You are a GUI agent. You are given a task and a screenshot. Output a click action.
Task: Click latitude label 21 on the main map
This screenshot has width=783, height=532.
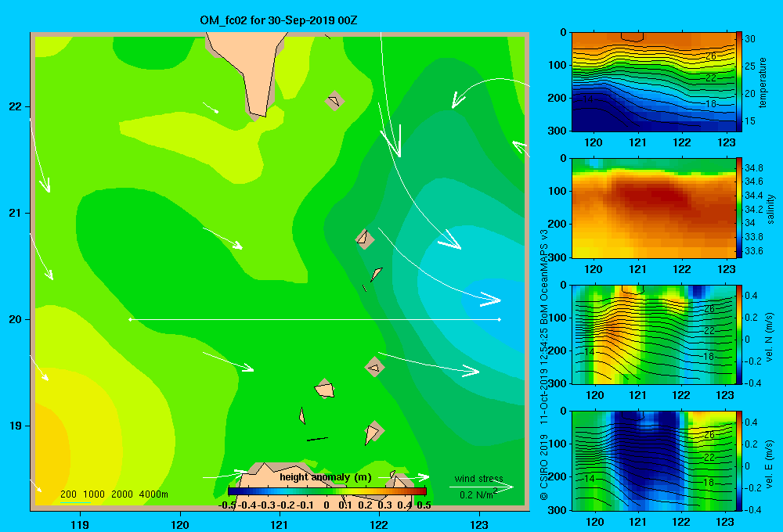coord(15,213)
